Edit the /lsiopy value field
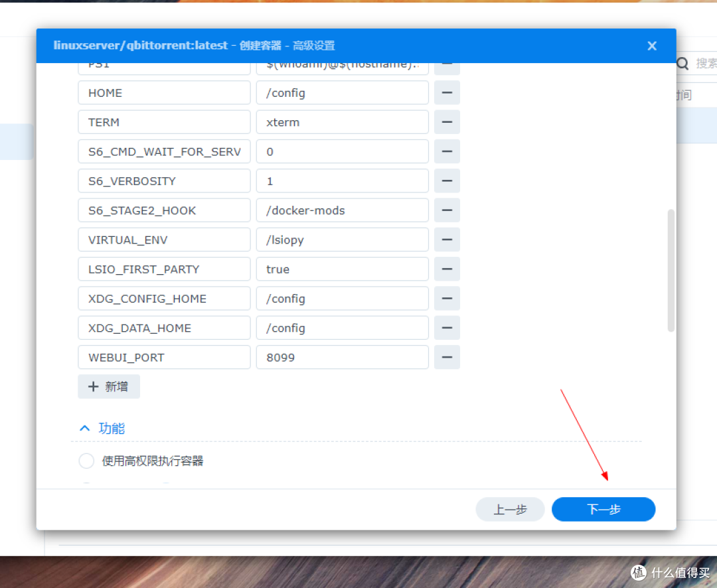This screenshot has width=717, height=588. pyautogui.click(x=342, y=240)
